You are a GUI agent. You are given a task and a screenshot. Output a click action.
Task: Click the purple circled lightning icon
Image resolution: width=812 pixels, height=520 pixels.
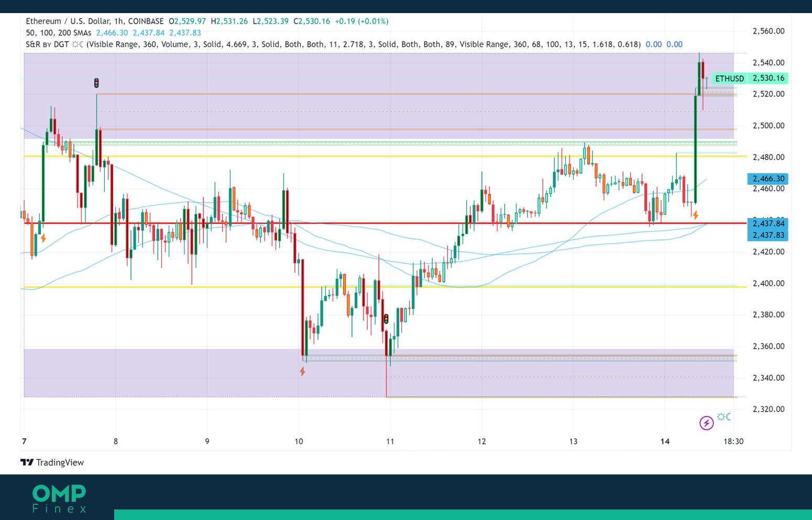click(x=706, y=423)
